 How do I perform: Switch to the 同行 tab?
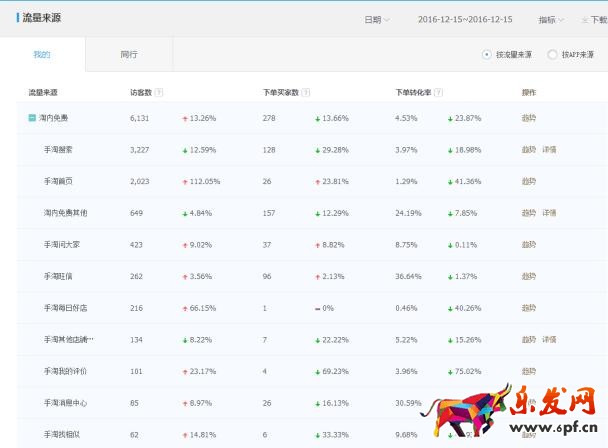pyautogui.click(x=128, y=55)
